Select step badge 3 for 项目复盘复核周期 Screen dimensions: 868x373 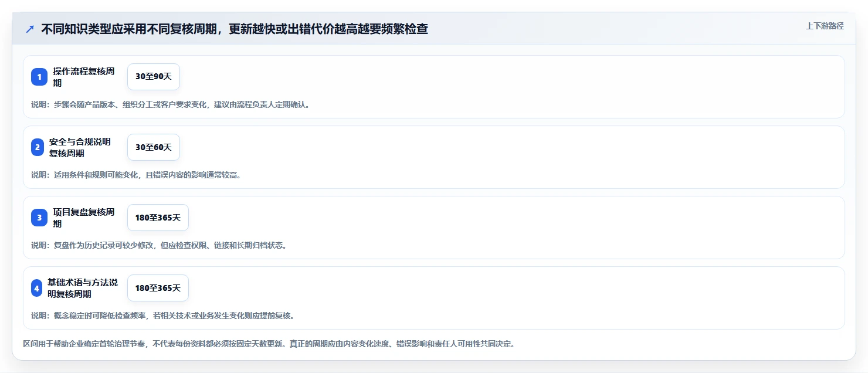pos(39,218)
